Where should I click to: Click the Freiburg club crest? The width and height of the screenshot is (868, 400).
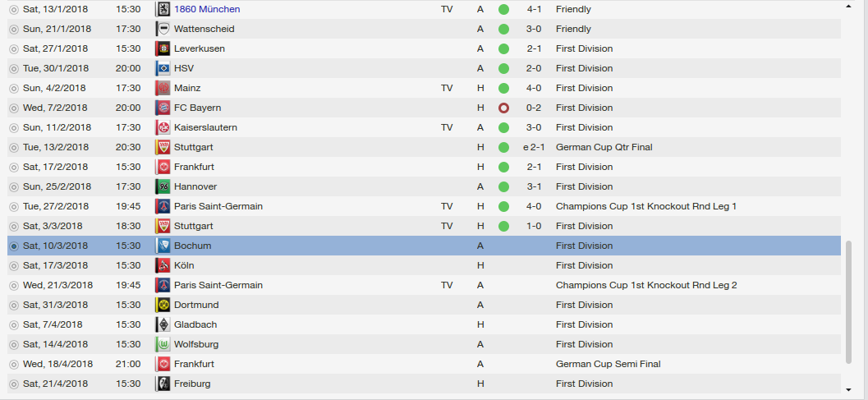click(x=163, y=384)
